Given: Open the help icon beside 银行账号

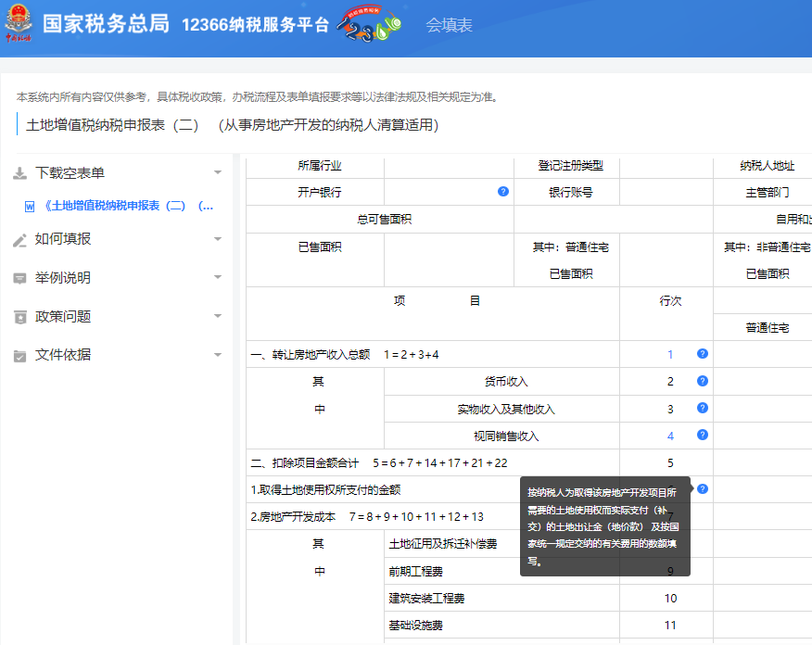Looking at the screenshot, I should [502, 192].
